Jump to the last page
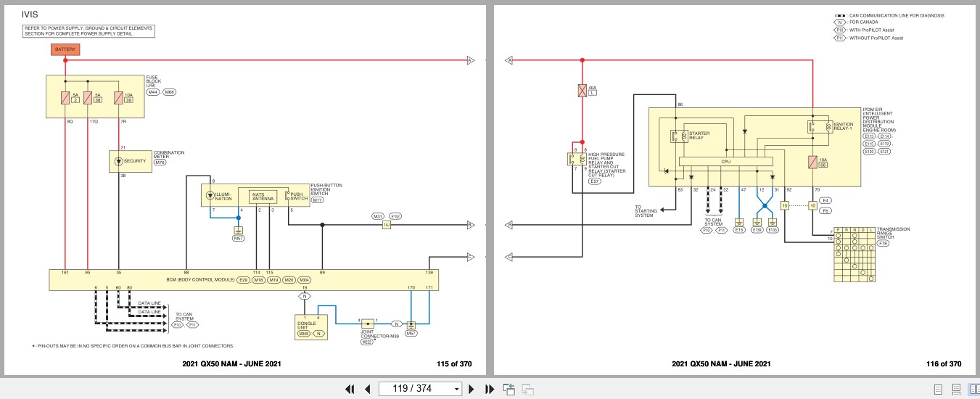The width and height of the screenshot is (980, 399). (489, 389)
